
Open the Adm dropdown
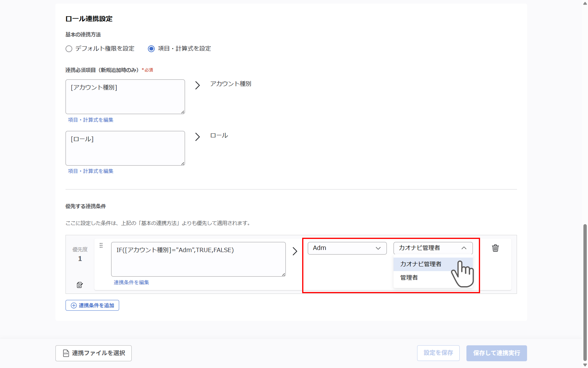click(347, 248)
